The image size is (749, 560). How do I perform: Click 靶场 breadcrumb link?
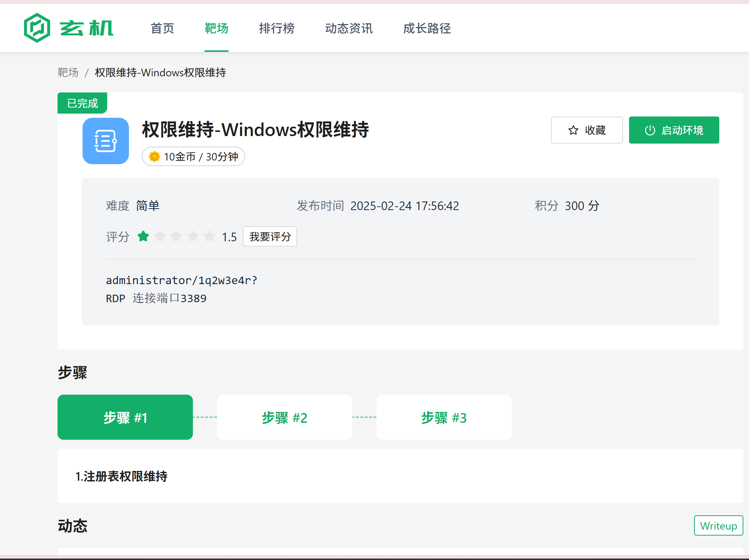tap(68, 72)
